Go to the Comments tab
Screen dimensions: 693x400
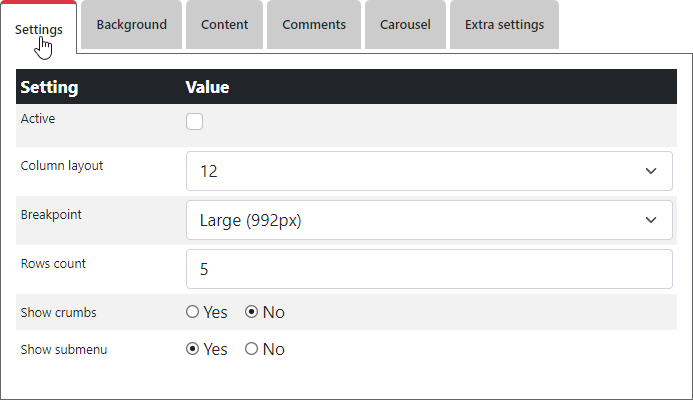pos(314,25)
